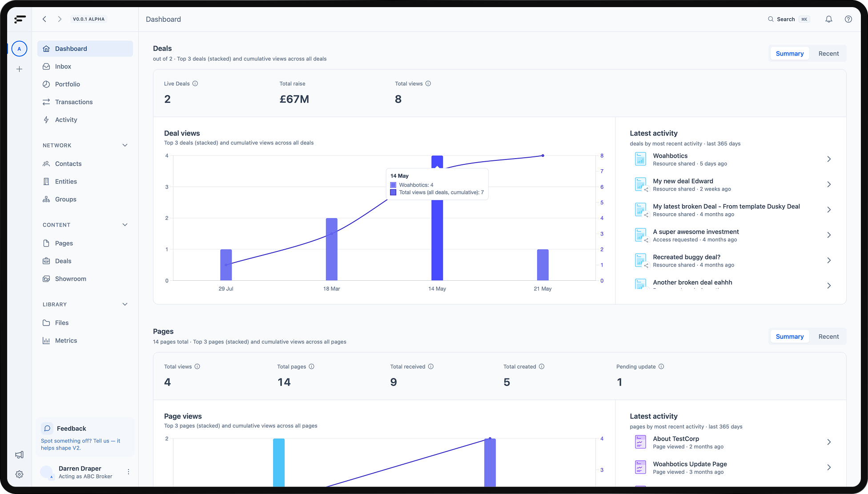Open Files in sidebar
Screen dimensions: 868x494
pos(85,323)
